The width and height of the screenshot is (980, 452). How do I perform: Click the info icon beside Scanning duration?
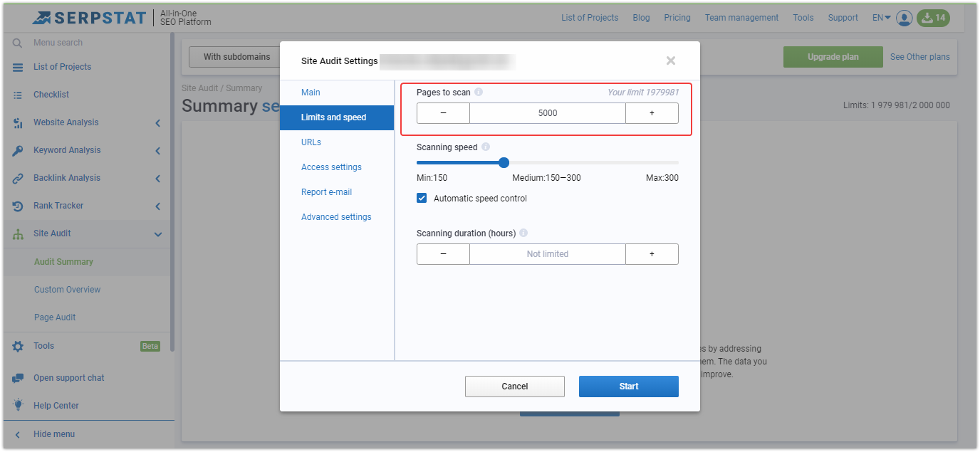point(523,233)
